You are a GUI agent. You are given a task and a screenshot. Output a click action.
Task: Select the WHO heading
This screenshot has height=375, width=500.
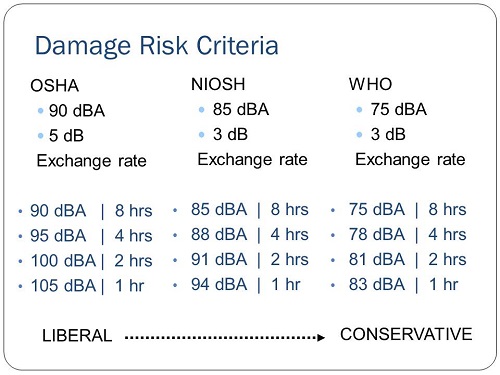[x=370, y=84]
